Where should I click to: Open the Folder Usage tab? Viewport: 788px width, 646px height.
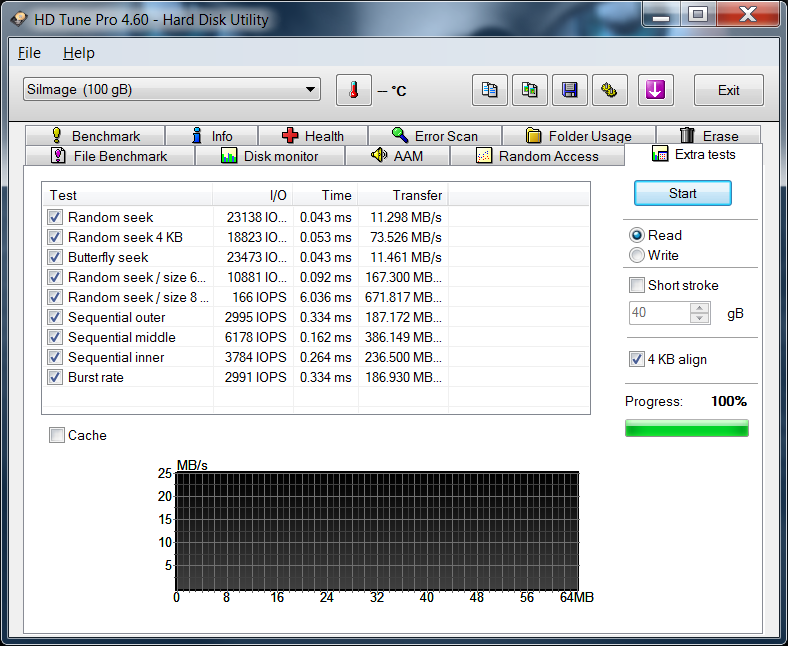(578, 136)
